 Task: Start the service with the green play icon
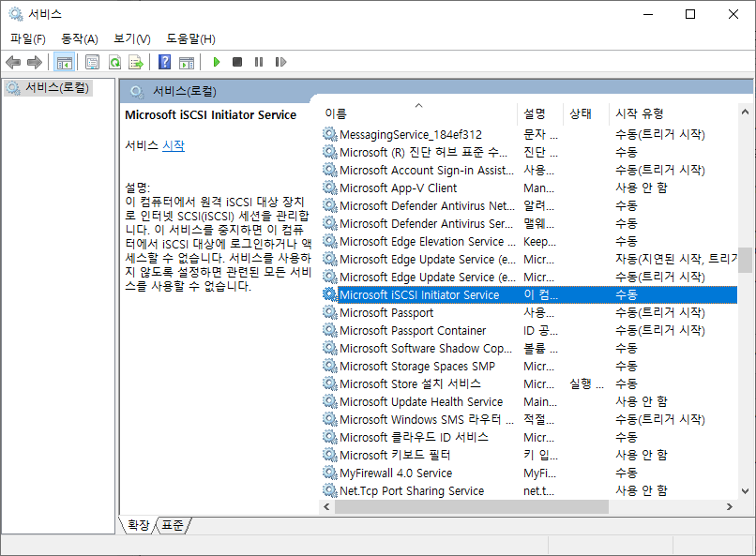coord(217,62)
